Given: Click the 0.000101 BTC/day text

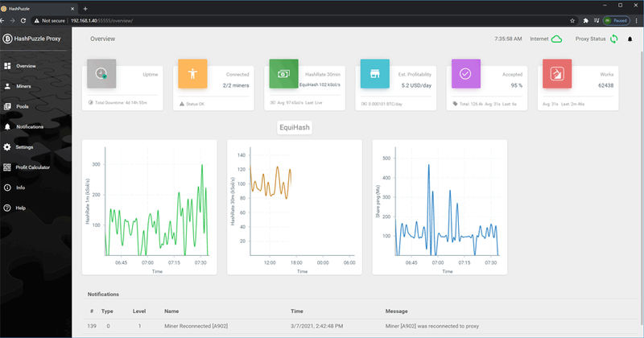Looking at the screenshot, I should coord(386,104).
